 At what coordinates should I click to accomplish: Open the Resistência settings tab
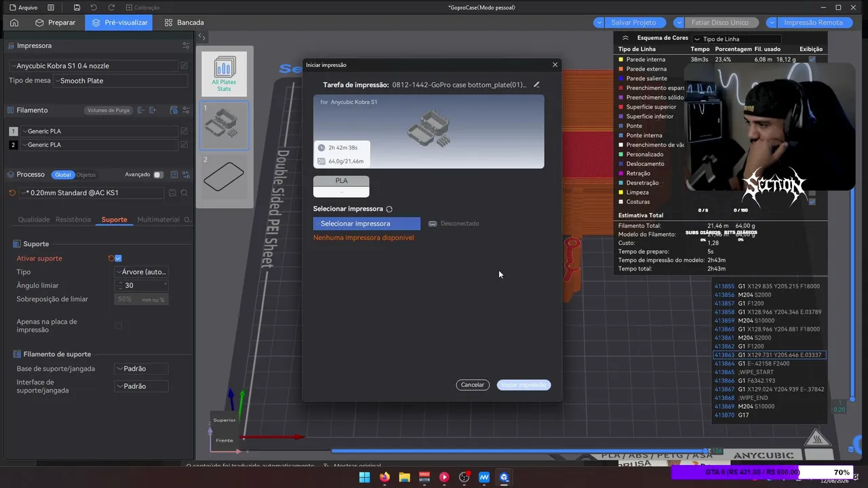point(73,220)
